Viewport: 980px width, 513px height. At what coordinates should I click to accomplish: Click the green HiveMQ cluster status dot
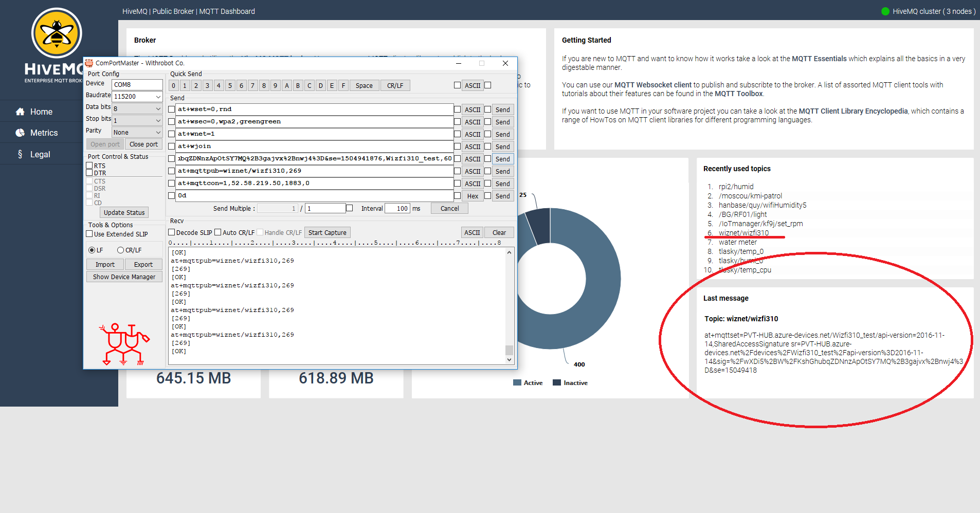point(885,11)
